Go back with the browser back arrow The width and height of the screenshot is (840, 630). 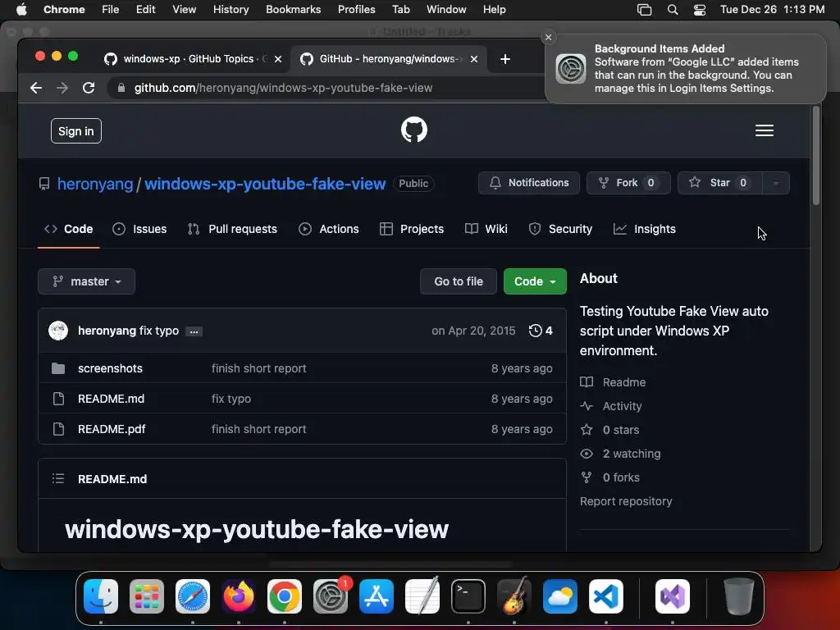click(x=36, y=88)
